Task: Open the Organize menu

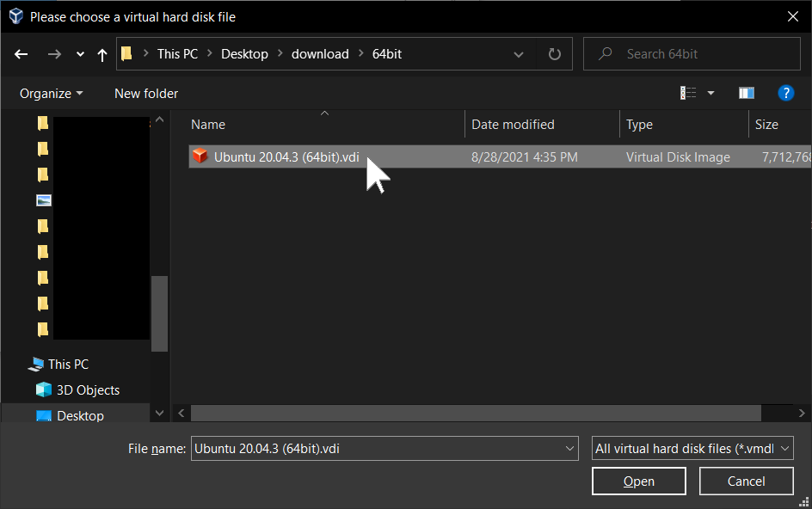Action: point(51,93)
